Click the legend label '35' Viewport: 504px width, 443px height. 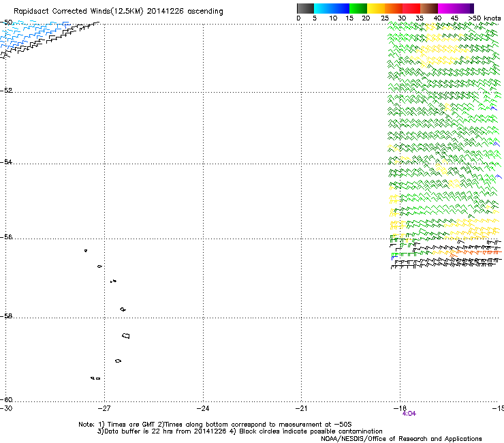[x=420, y=18]
